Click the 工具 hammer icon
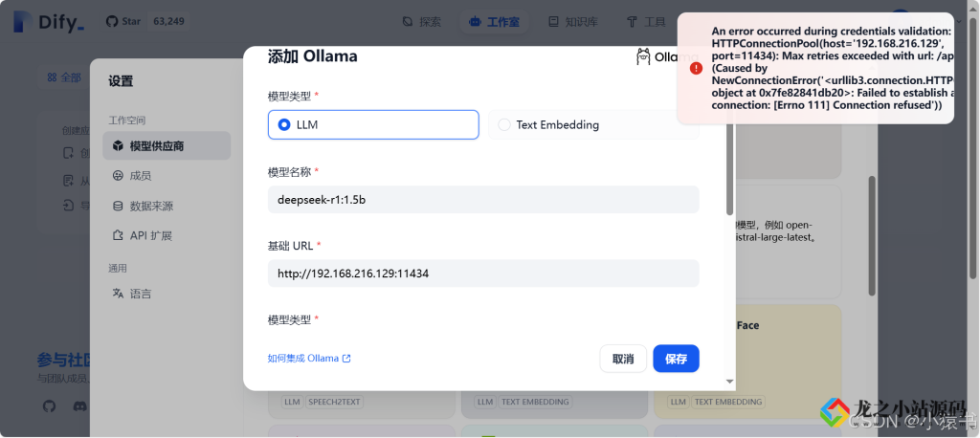The image size is (980, 438). [x=632, y=22]
